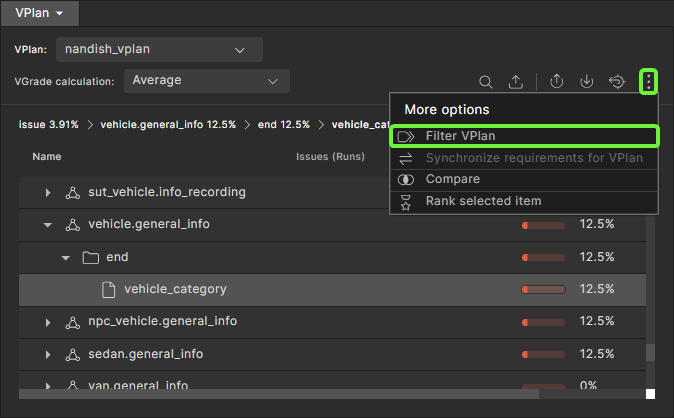Collapse the vehicle.general_info tree node
Viewport: 674px width, 418px height.
(48, 225)
